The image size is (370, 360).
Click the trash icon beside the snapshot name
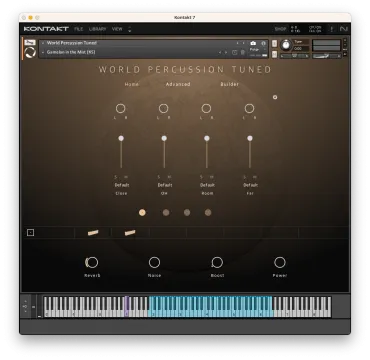[x=243, y=52]
